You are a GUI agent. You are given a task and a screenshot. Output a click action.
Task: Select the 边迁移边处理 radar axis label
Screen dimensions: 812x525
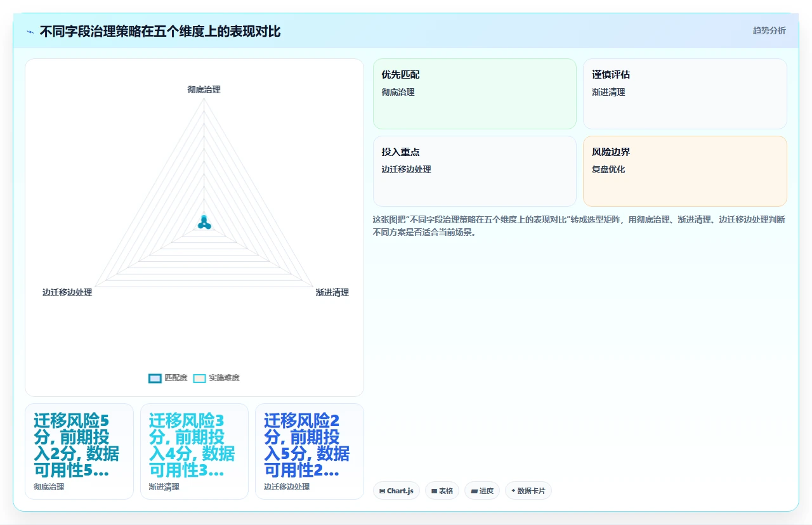(67, 292)
